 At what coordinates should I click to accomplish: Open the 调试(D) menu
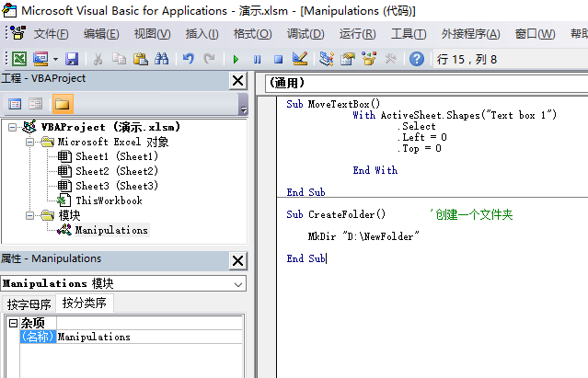coord(306,34)
